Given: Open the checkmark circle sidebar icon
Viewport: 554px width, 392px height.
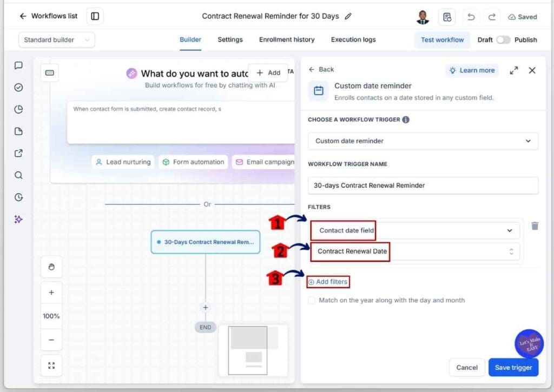Looking at the screenshot, I should (x=19, y=87).
